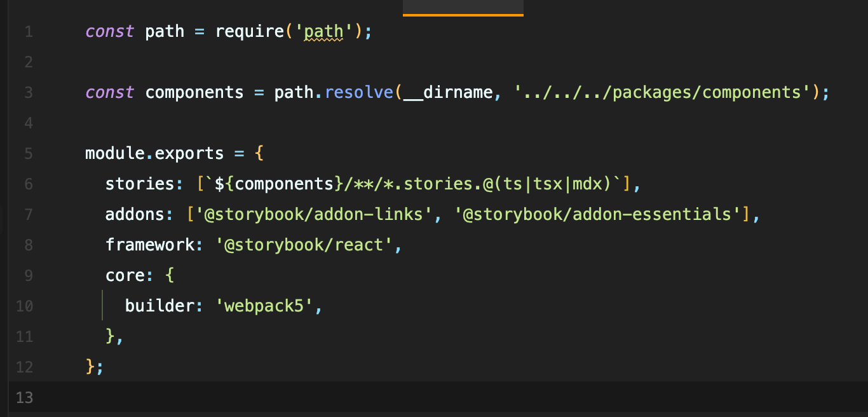
Task: Select line number 1 in the gutter
Action: coord(29,31)
